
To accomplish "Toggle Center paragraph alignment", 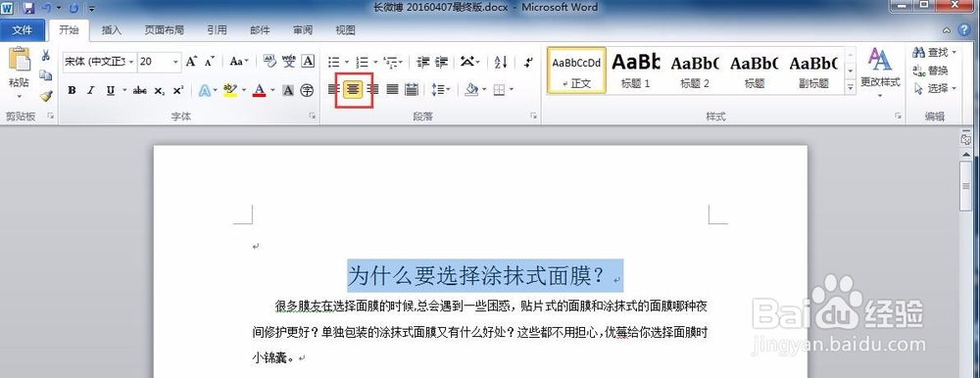I will coord(353,90).
